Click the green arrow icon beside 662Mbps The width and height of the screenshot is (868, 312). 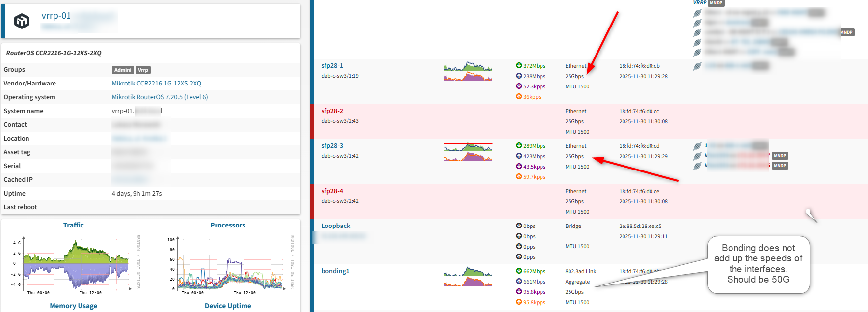coord(519,271)
